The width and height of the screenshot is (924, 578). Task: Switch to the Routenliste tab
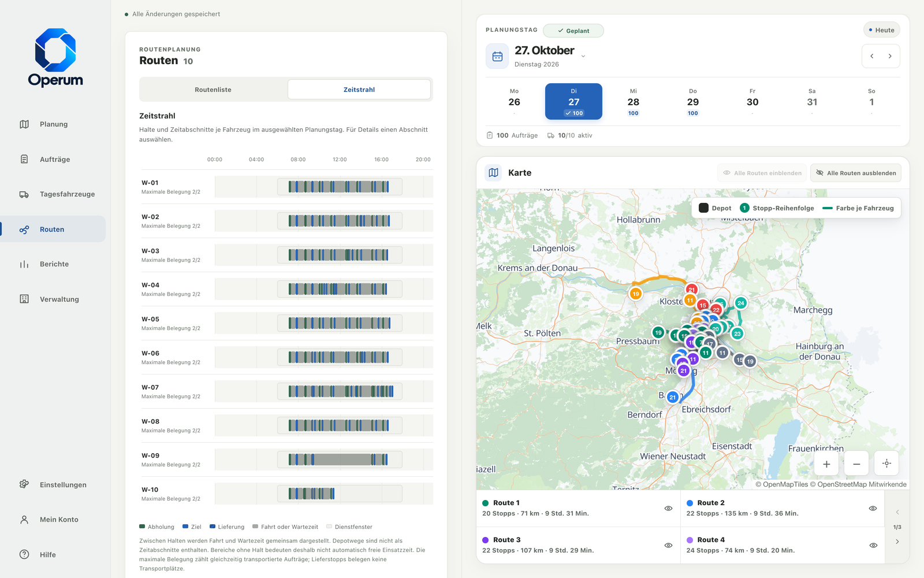213,90
